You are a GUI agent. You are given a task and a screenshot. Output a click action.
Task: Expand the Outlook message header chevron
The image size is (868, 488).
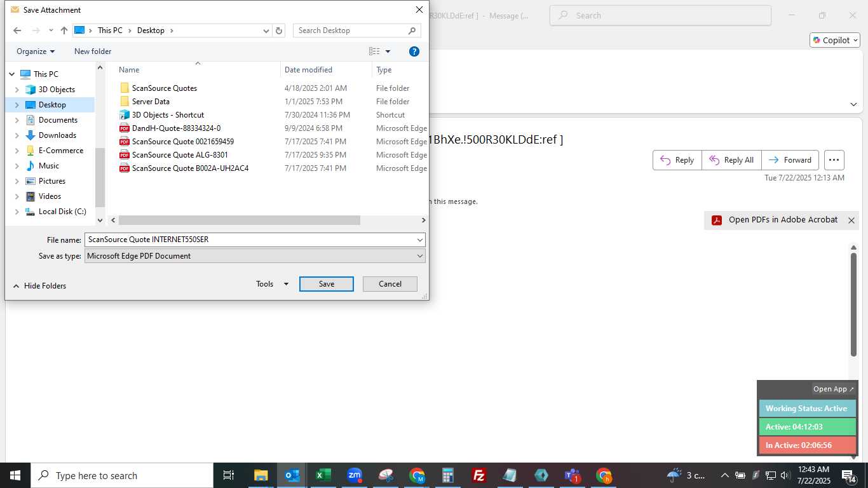(853, 104)
